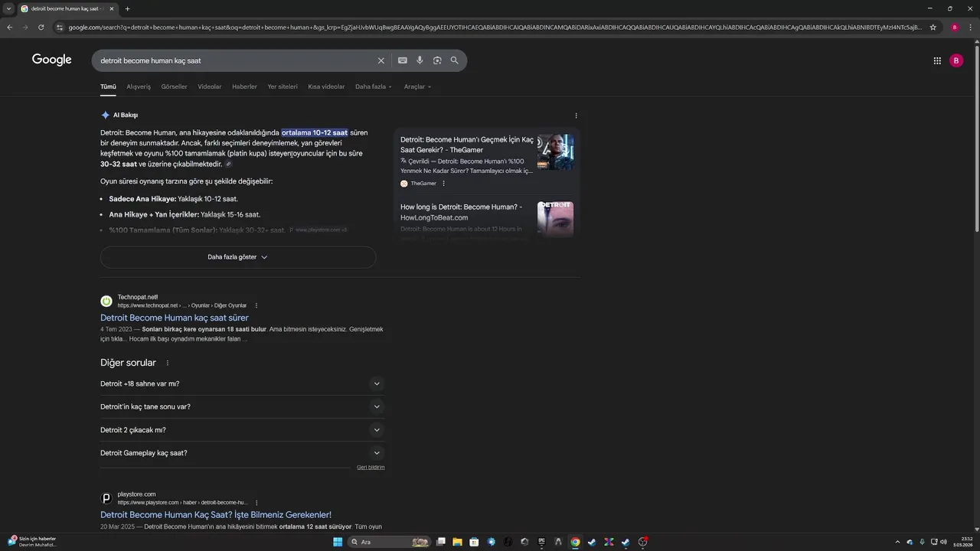Open the news widget in the taskbar

[x=32, y=542]
